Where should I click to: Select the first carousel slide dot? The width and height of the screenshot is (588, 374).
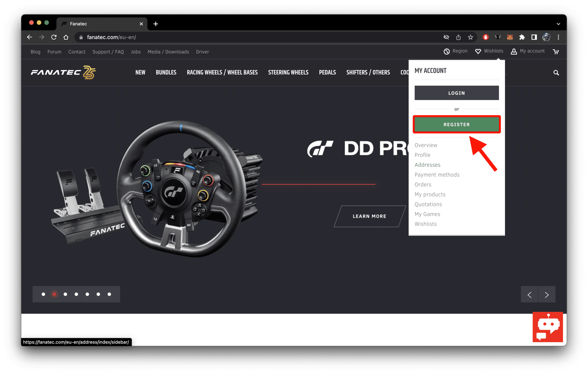43,294
